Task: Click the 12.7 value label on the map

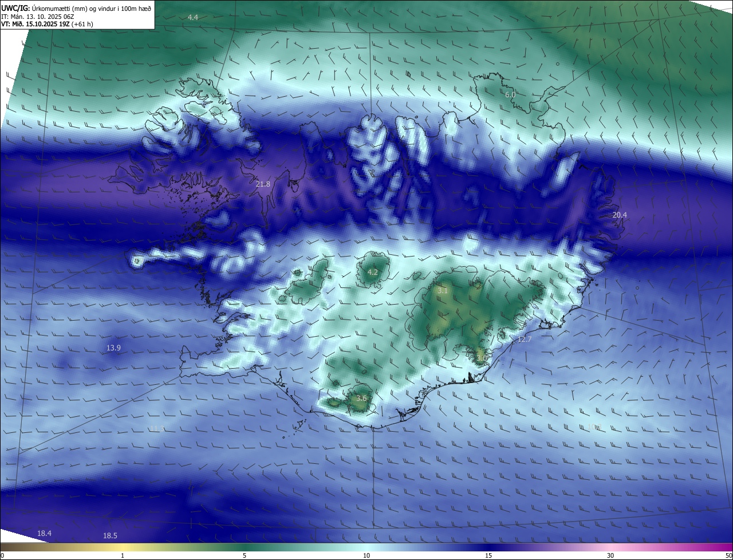Action: [525, 340]
